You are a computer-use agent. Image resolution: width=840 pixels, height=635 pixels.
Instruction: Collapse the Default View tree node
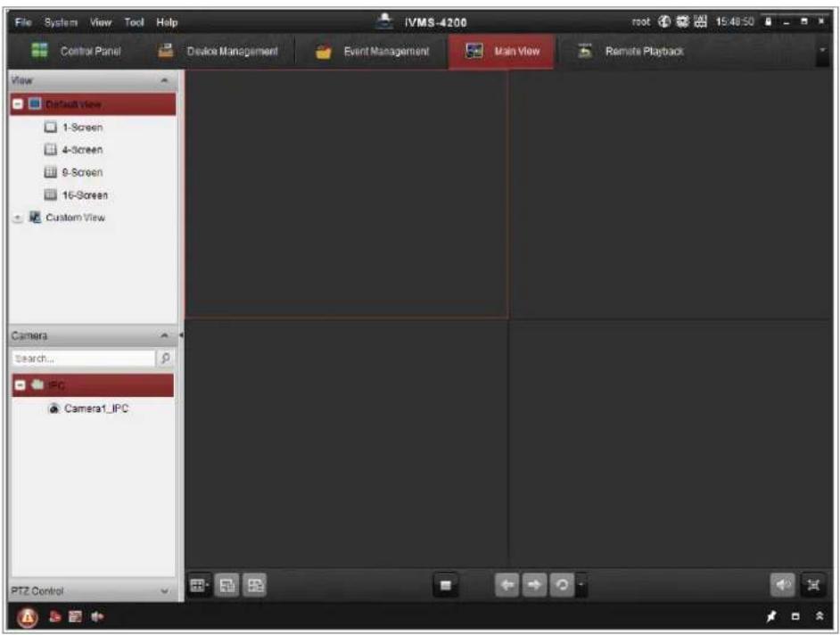[18, 103]
